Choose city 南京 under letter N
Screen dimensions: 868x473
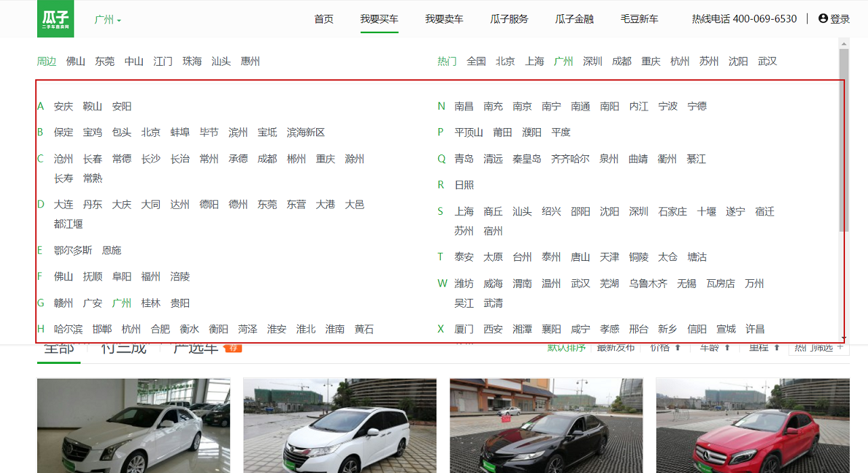click(x=522, y=106)
